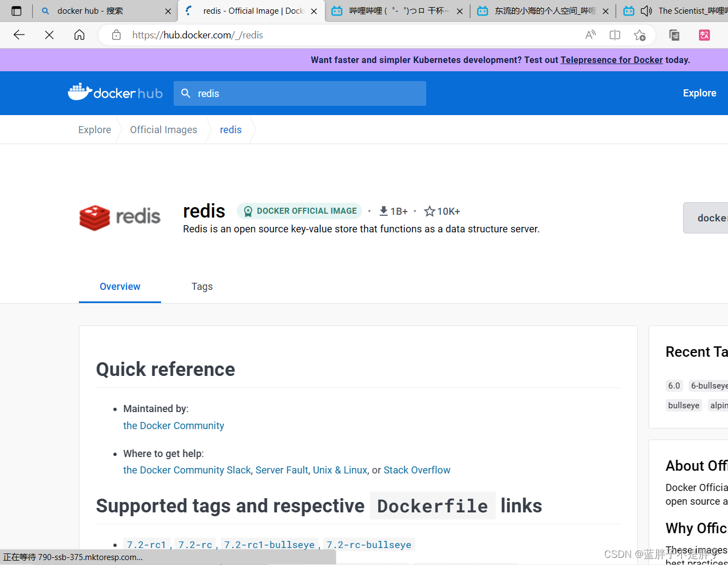Click the official image badge icon
The width and height of the screenshot is (728, 565).
pos(248,211)
